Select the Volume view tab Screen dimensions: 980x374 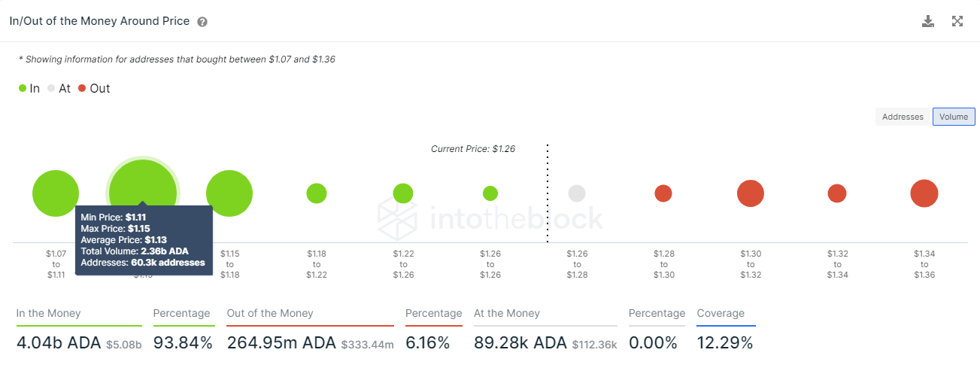[x=954, y=117]
